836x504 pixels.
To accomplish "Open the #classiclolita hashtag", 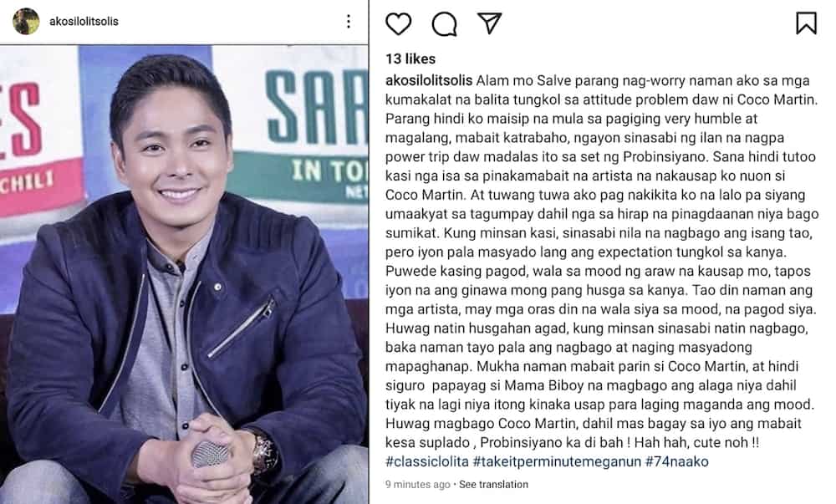I will coord(427,461).
